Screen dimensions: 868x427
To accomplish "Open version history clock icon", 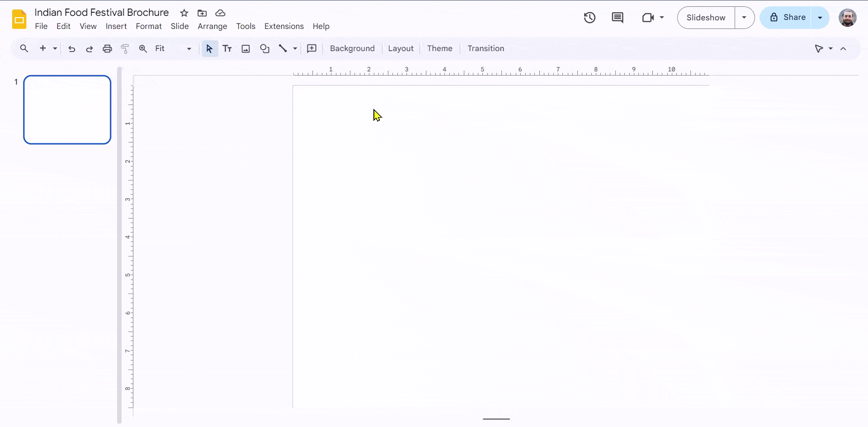I will [590, 18].
